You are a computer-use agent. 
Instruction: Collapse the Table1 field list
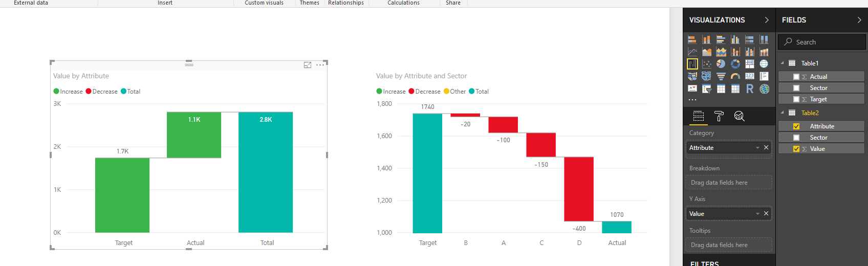point(783,63)
